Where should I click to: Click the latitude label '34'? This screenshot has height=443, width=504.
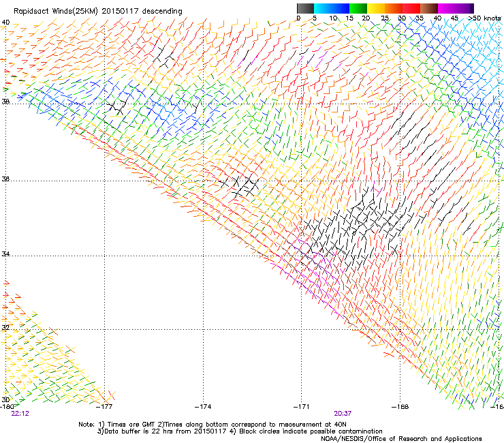tap(5, 254)
